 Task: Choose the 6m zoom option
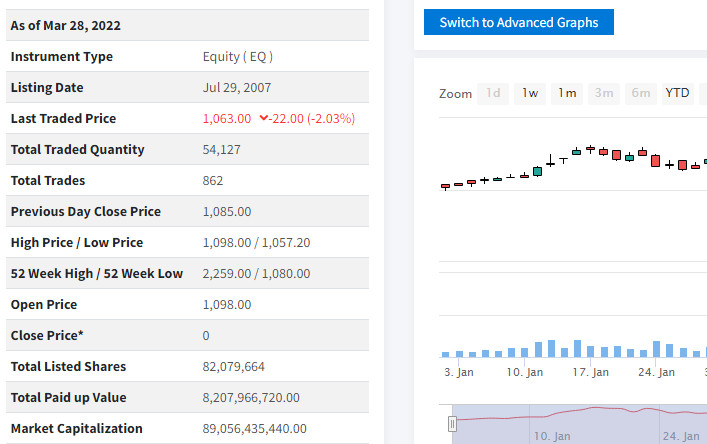tap(641, 93)
